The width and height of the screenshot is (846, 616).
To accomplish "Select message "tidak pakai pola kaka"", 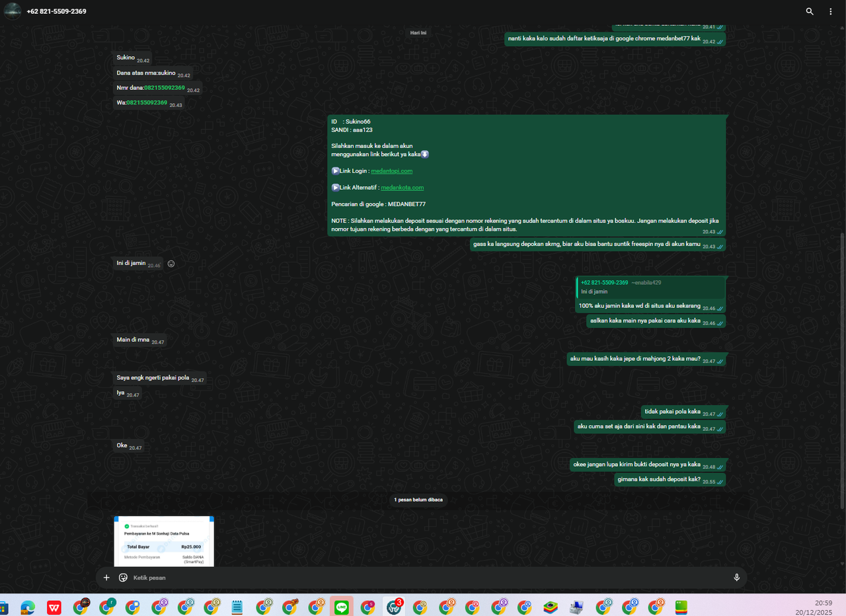I will coord(683,412).
